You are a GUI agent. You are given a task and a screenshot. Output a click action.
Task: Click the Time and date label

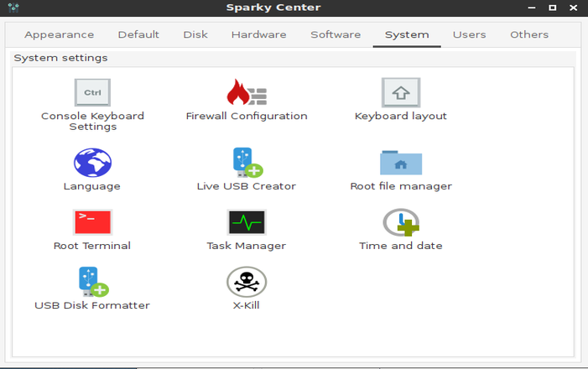[401, 246]
